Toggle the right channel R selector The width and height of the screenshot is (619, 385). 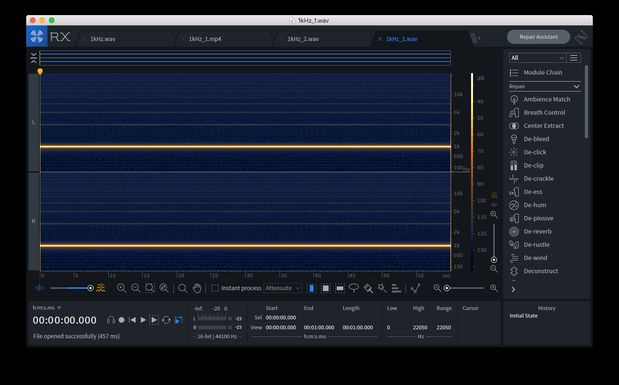point(34,221)
